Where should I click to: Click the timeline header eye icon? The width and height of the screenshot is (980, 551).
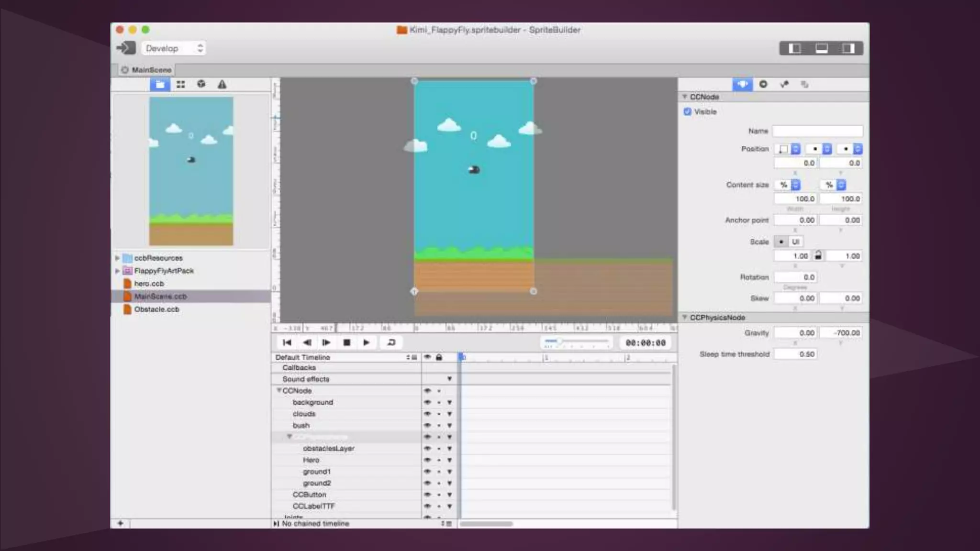tap(427, 357)
